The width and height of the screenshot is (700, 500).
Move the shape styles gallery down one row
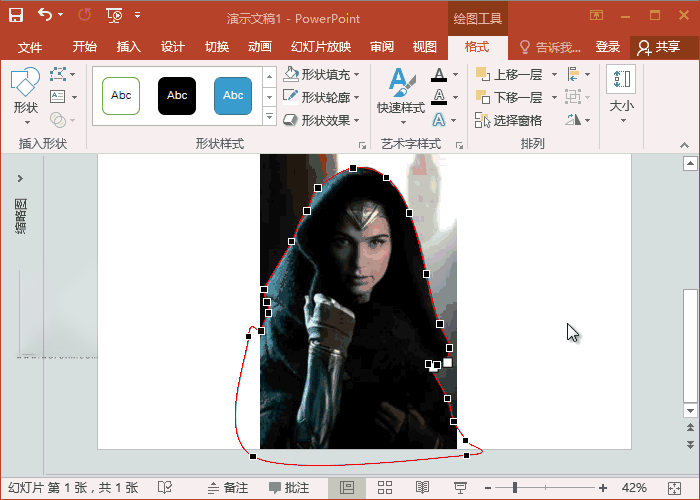click(x=269, y=96)
